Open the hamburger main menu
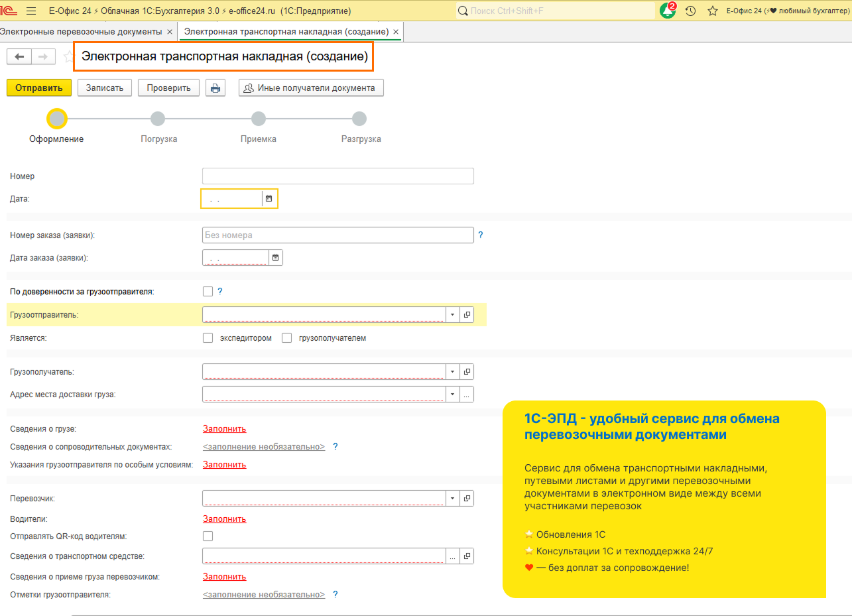Viewport: 852px width, 616px height. point(31,11)
